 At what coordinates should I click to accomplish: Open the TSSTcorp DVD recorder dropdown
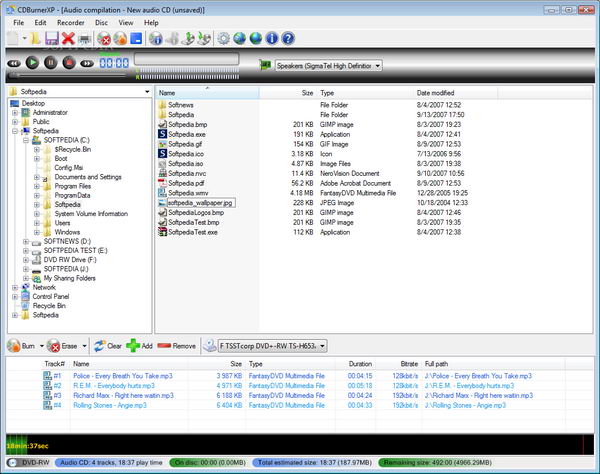(x=272, y=346)
